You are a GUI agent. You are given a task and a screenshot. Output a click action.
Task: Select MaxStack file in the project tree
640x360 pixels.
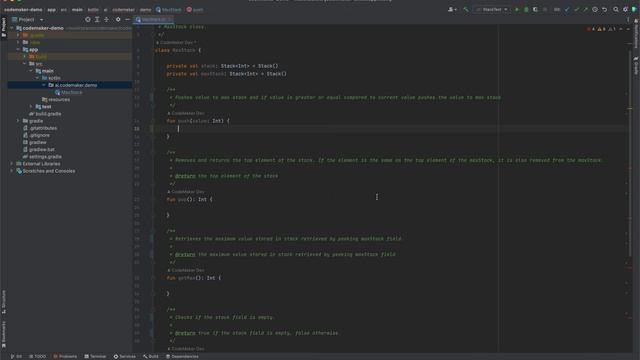click(69, 92)
